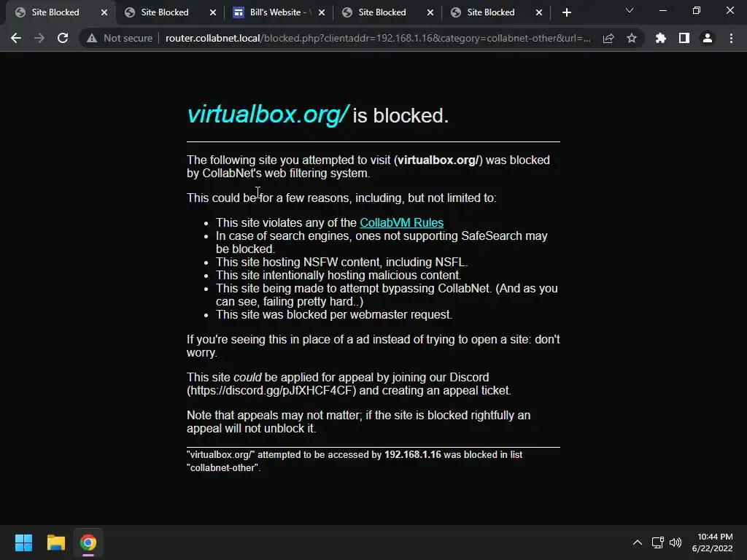The image size is (747, 560).
Task: Click the second tab's globe favicon
Action: point(130,12)
